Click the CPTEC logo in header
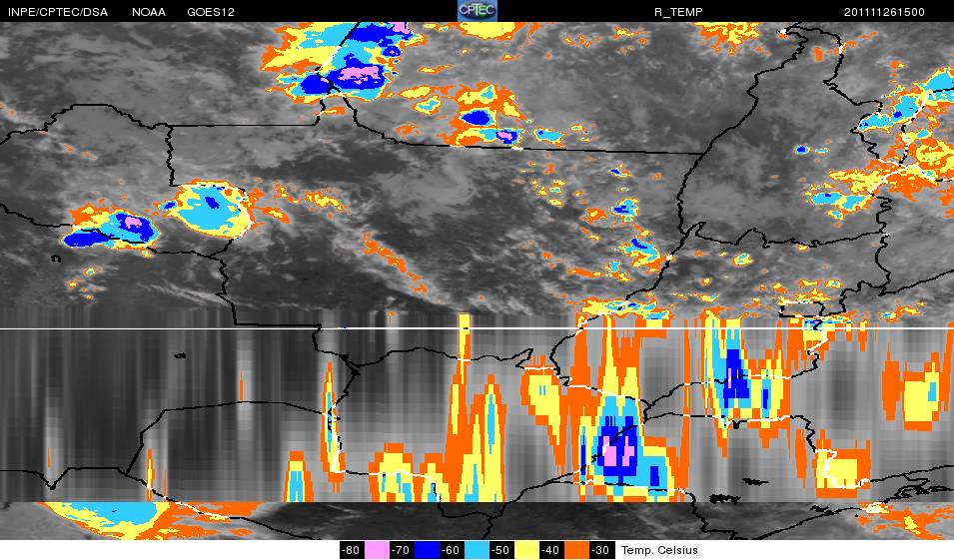The height and width of the screenshot is (560, 954). click(477, 9)
